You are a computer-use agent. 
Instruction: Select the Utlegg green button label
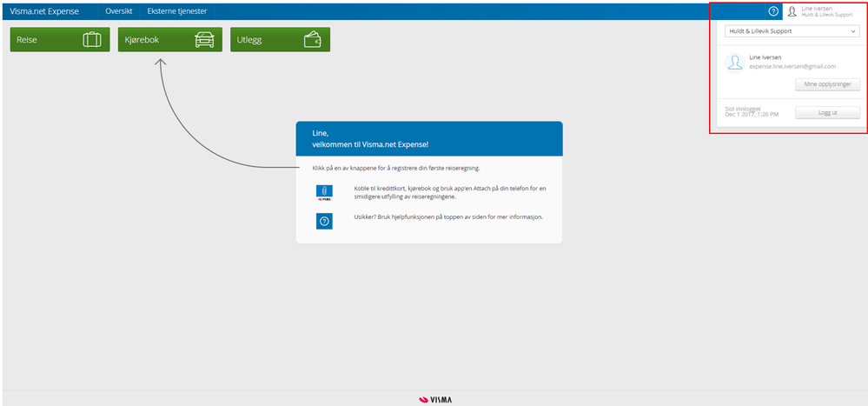click(249, 40)
